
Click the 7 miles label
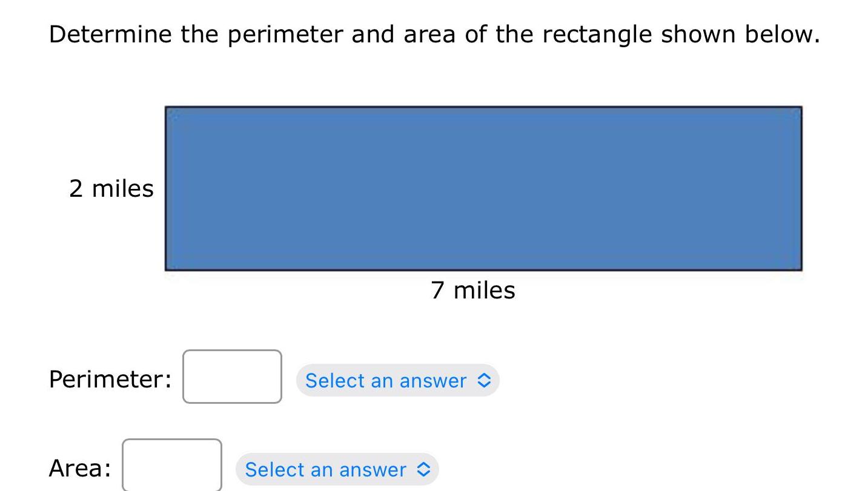pos(473,290)
